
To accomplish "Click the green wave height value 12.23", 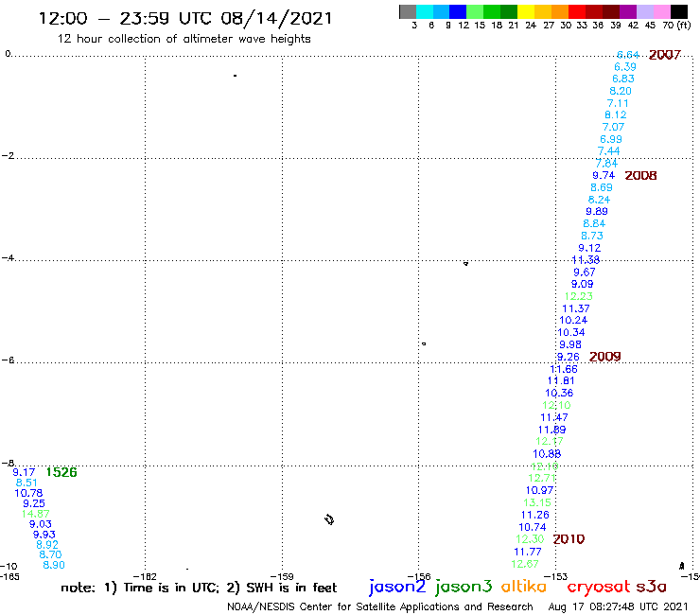I will [x=579, y=296].
